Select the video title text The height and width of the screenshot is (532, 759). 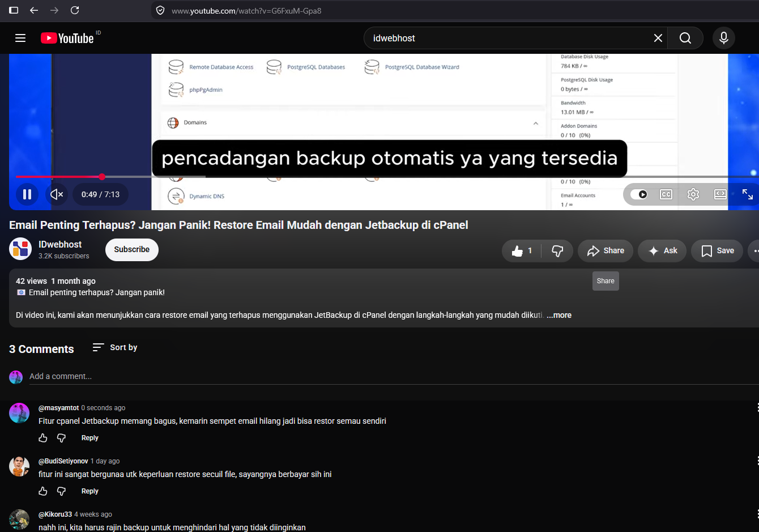pos(238,225)
